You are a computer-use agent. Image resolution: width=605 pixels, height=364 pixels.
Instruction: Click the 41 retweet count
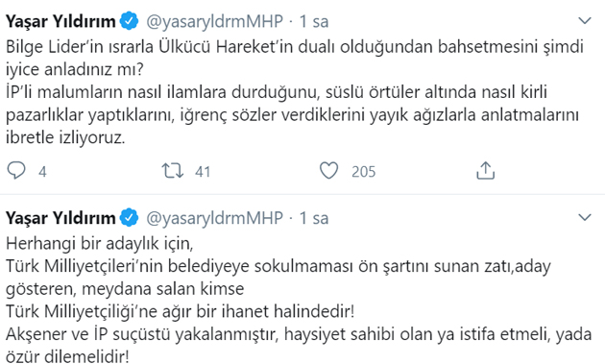click(203, 171)
